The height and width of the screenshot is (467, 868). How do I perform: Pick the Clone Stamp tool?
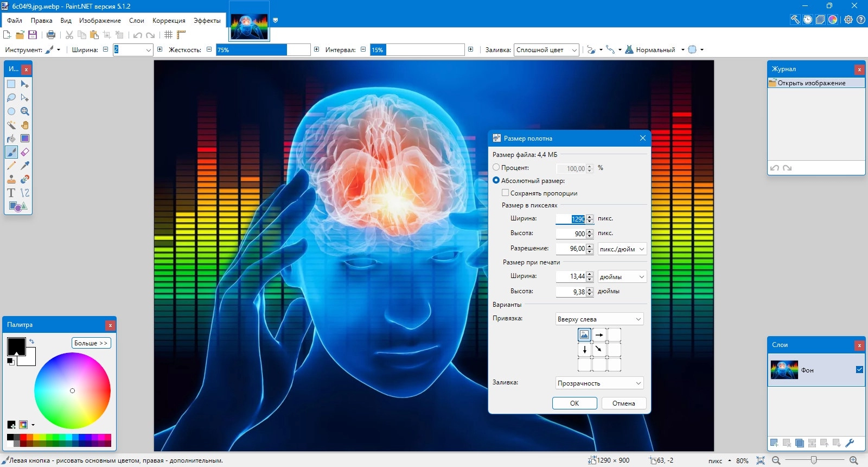pyautogui.click(x=11, y=179)
